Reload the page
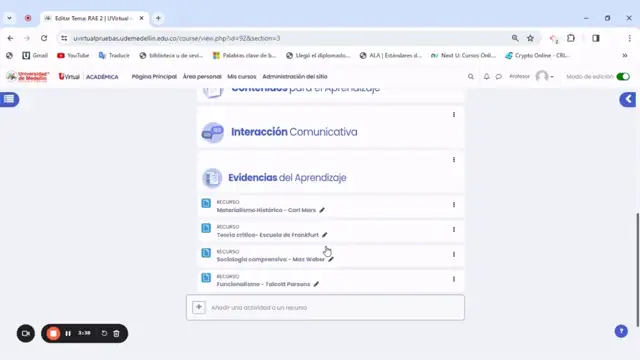Screen dimensions: 640x360 44,38
